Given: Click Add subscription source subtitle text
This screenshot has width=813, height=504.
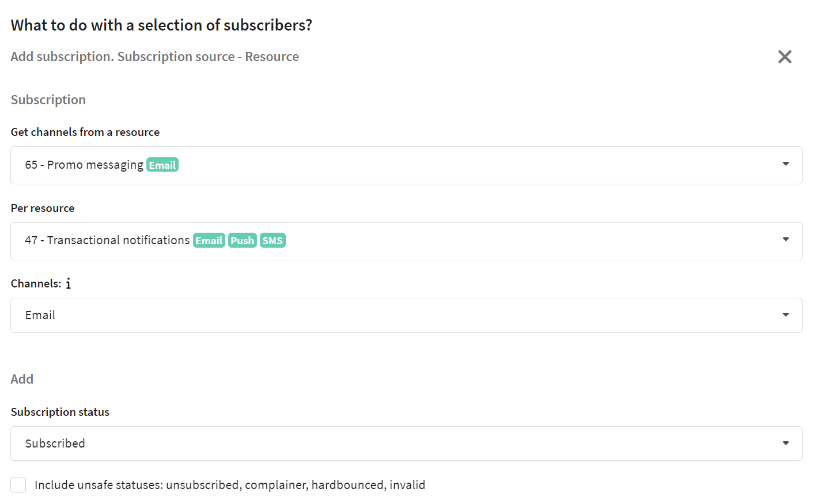Looking at the screenshot, I should 154,56.
